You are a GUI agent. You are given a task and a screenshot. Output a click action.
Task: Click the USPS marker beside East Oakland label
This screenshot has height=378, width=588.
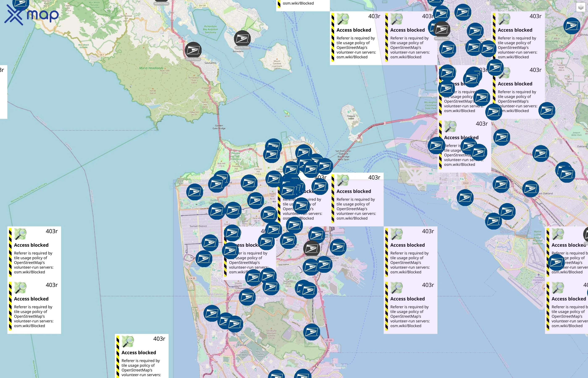click(531, 189)
